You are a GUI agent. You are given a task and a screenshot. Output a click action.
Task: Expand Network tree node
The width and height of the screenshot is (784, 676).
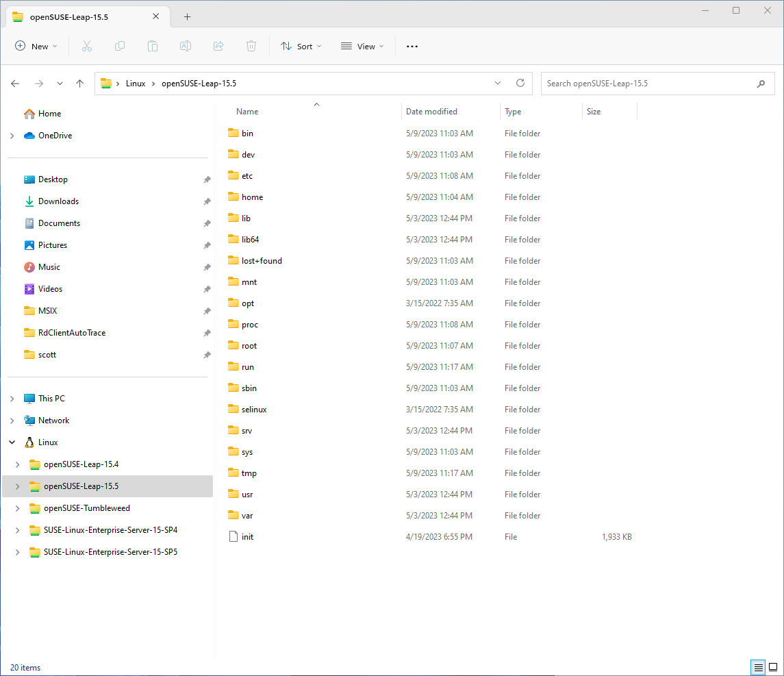coord(12,421)
